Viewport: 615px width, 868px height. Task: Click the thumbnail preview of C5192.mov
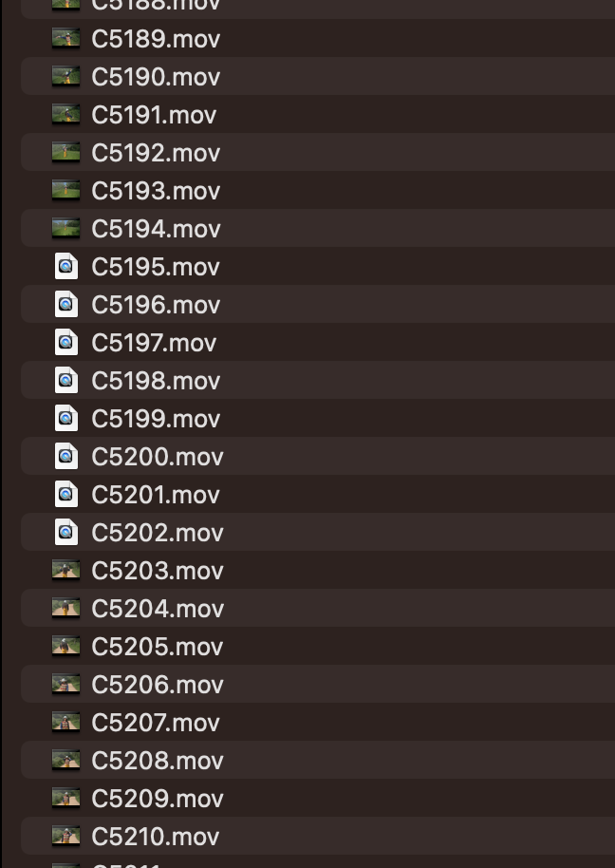(65, 152)
